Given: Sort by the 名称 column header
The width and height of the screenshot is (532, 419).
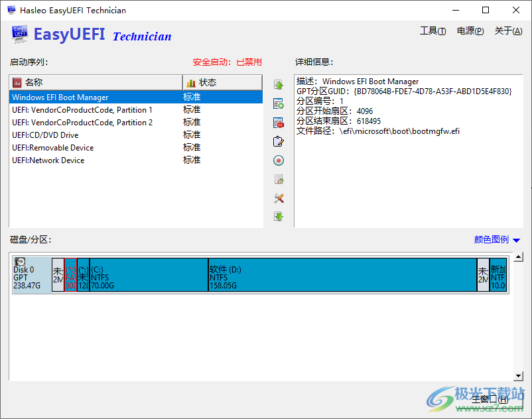Looking at the screenshot, I should (x=96, y=82).
